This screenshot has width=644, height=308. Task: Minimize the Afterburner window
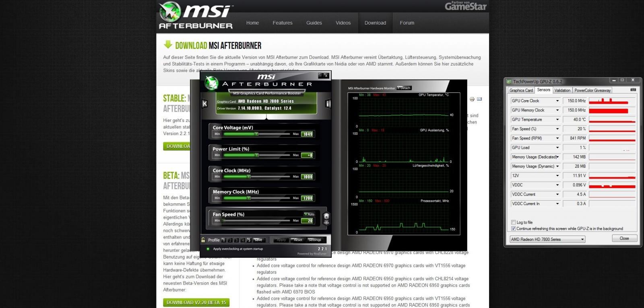point(320,75)
